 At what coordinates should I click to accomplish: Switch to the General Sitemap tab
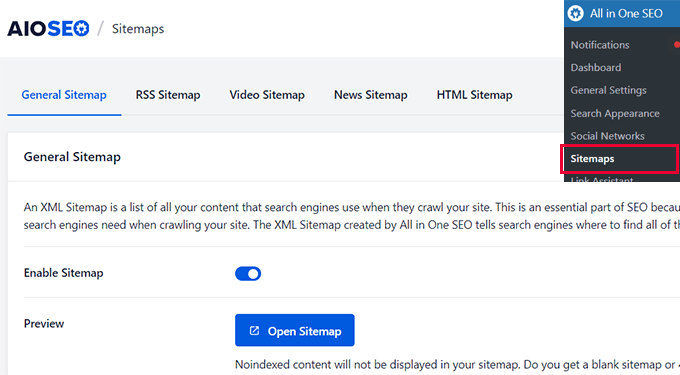pyautogui.click(x=64, y=95)
